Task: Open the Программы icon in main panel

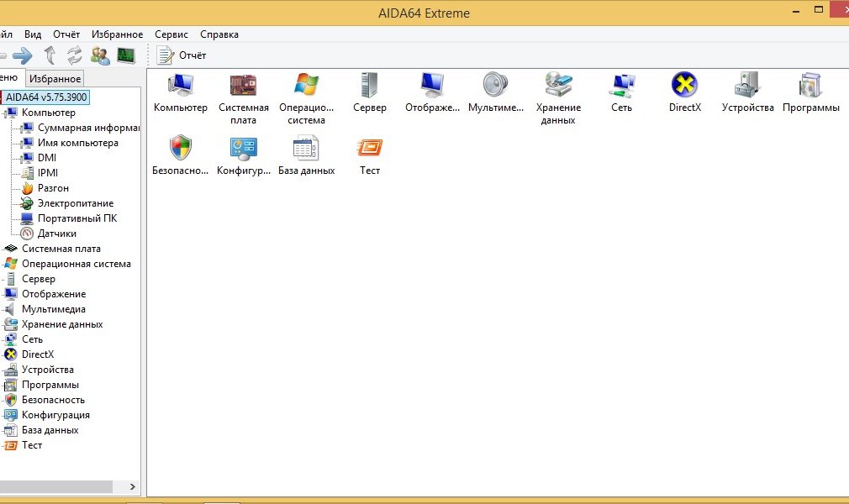Action: click(x=810, y=86)
